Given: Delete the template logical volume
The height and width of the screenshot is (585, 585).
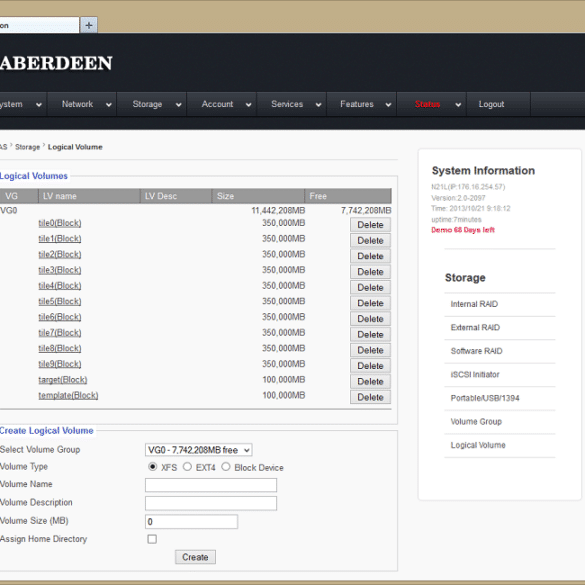Looking at the screenshot, I should tap(370, 397).
